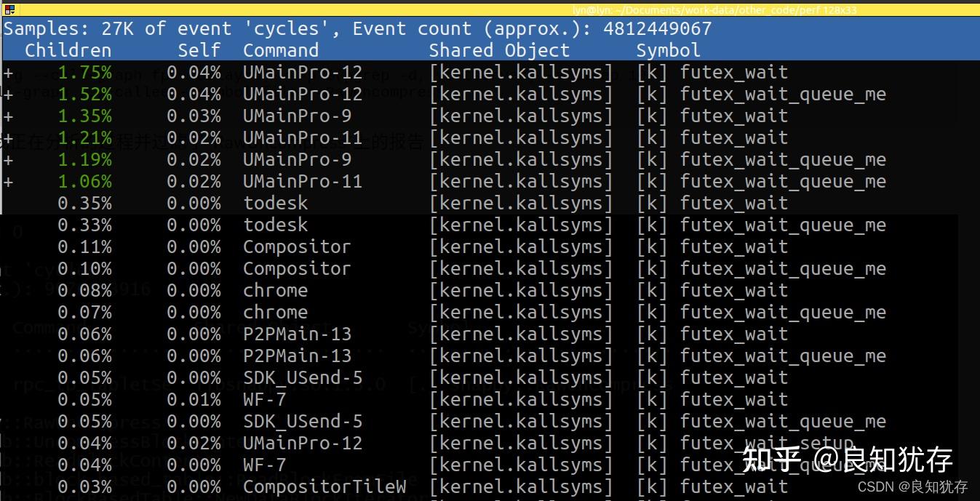
Task: Select the CompositorTileW futex_wait row
Action: (x=437, y=487)
